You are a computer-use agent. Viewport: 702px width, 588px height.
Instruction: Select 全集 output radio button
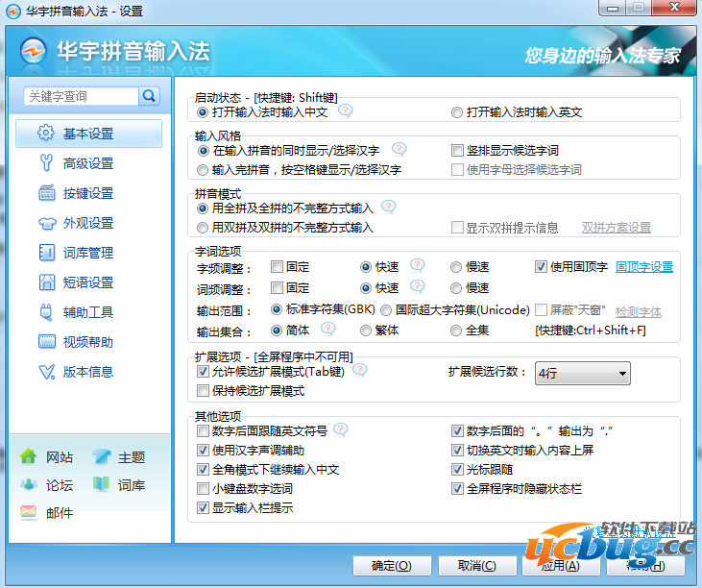point(456,331)
